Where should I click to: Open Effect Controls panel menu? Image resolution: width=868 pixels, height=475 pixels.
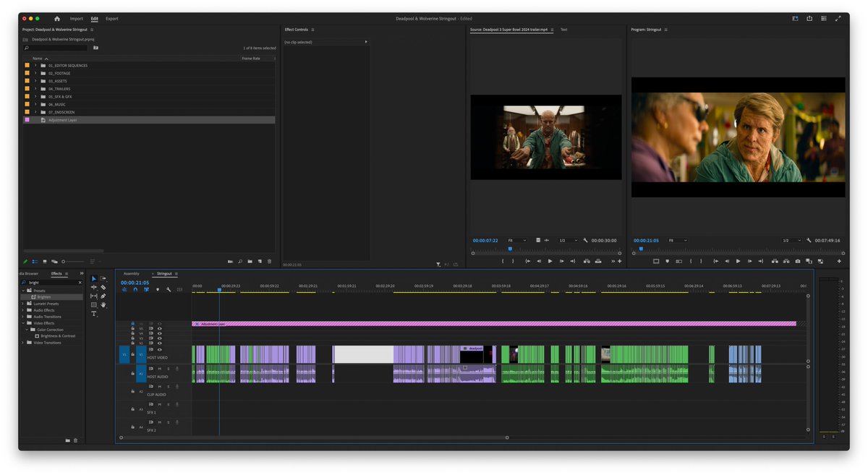point(312,30)
